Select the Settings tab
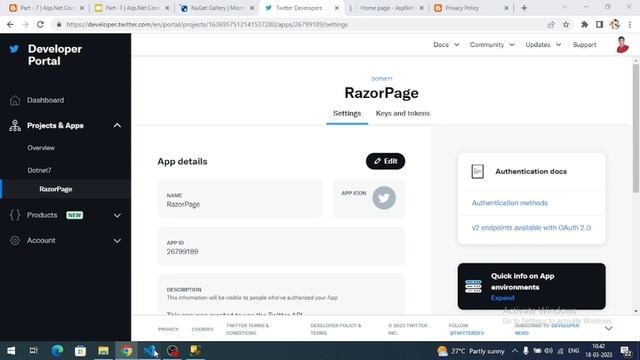 347,113
